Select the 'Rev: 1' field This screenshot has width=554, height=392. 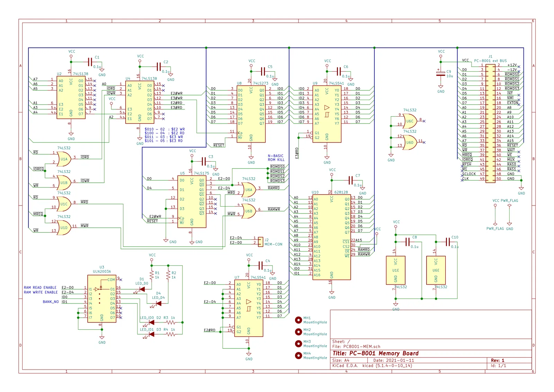[498, 360]
